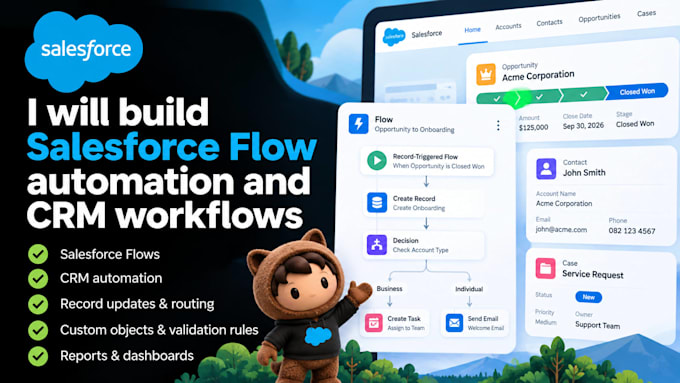Click the purple Decision branch icon
Image resolution: width=680 pixels, height=383 pixels.
pos(377,245)
